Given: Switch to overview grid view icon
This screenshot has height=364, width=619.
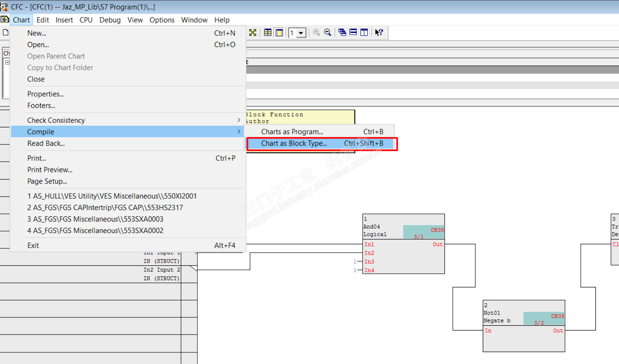Looking at the screenshot, I should pyautogui.click(x=268, y=33).
